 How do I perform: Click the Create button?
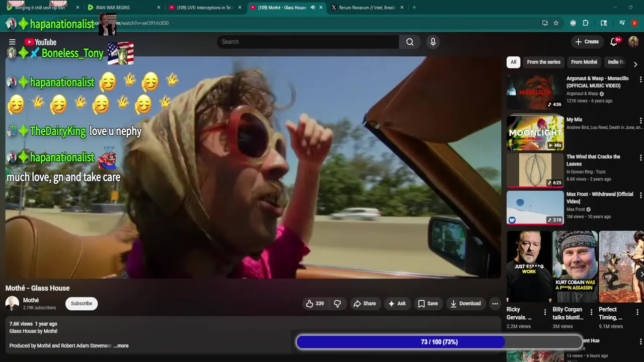[587, 42]
